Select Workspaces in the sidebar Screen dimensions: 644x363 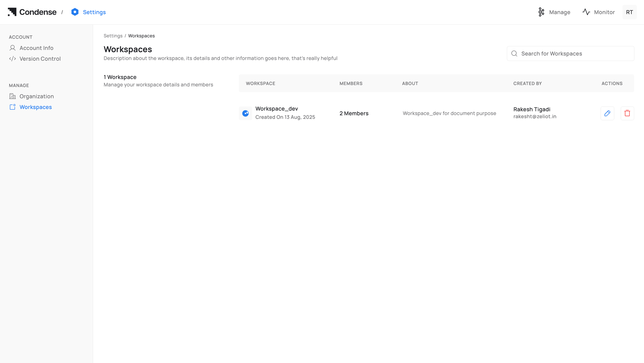pyautogui.click(x=35, y=107)
